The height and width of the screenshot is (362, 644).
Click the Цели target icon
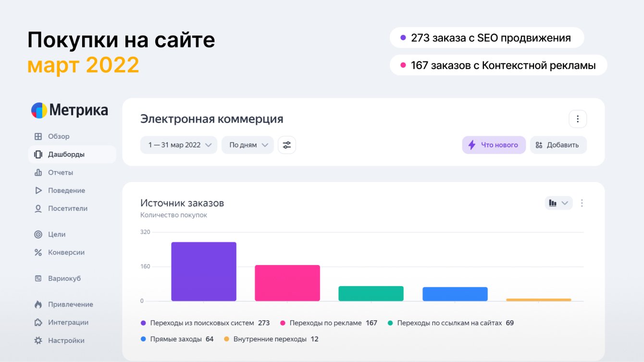(38, 234)
